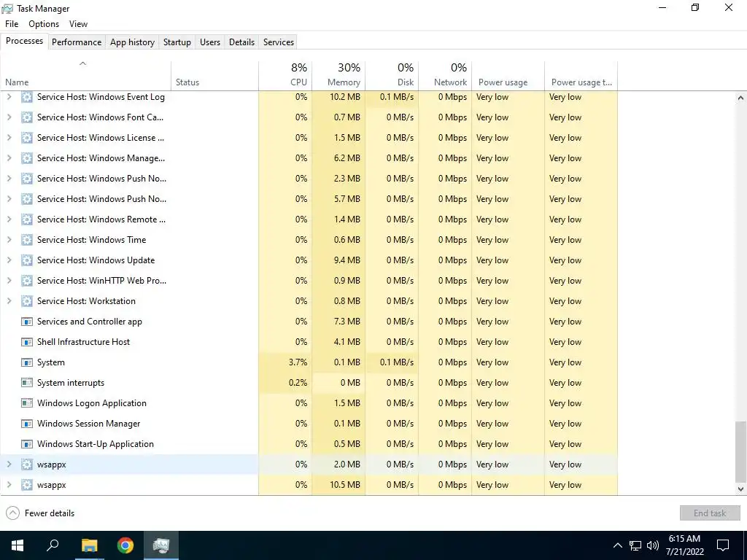Select Service Host: Windows Push No… 2.3 MB row
The height and width of the screenshot is (560, 747).
(309, 179)
